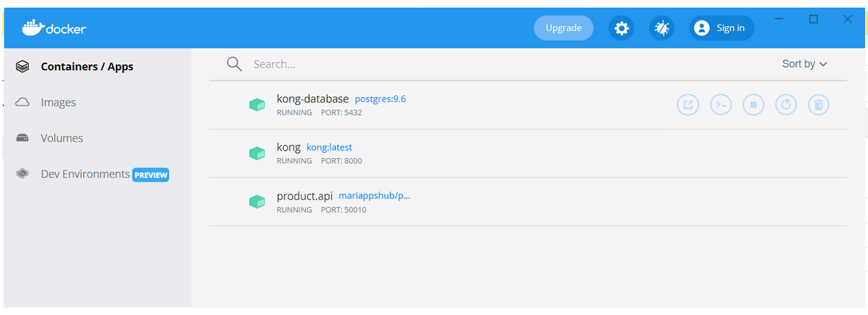Click the kong container status icon
The height and width of the screenshot is (315, 868).
pos(257,153)
